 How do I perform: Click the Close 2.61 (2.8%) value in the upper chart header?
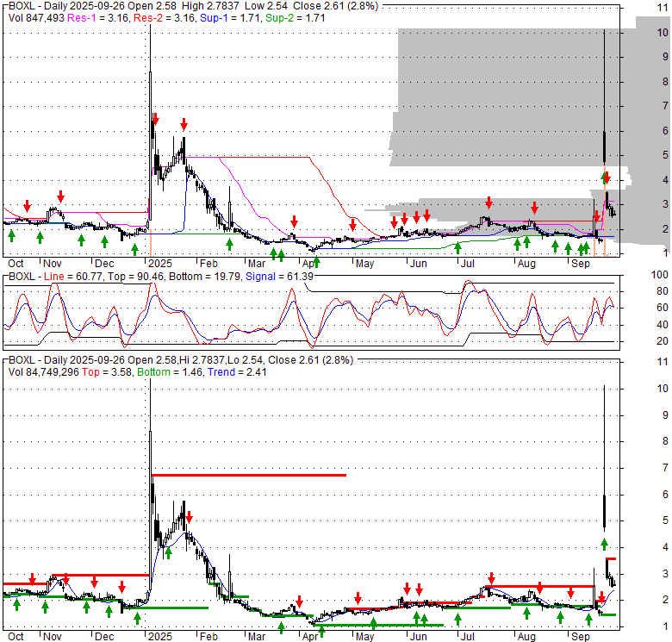(x=336, y=6)
